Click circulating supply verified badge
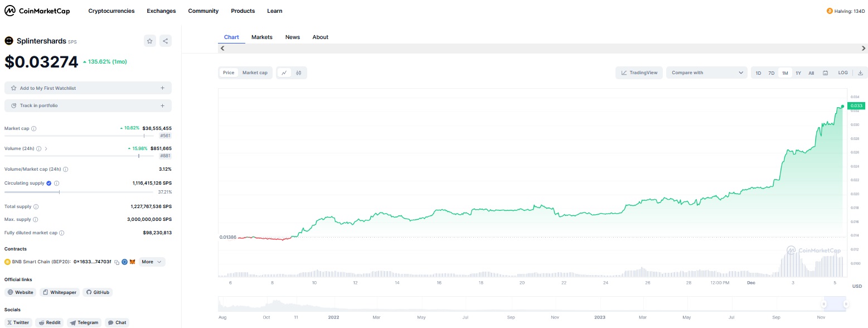The height and width of the screenshot is (328, 868). [x=49, y=183]
